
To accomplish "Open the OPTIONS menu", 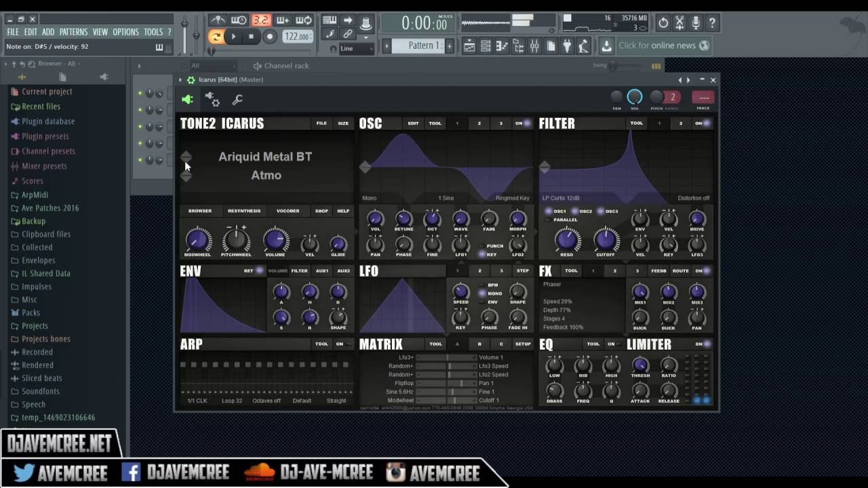I will (x=125, y=32).
